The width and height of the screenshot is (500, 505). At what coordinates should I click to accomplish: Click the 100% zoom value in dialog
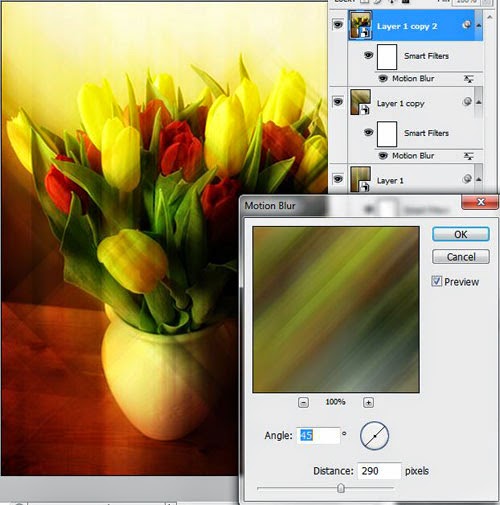coord(335,402)
